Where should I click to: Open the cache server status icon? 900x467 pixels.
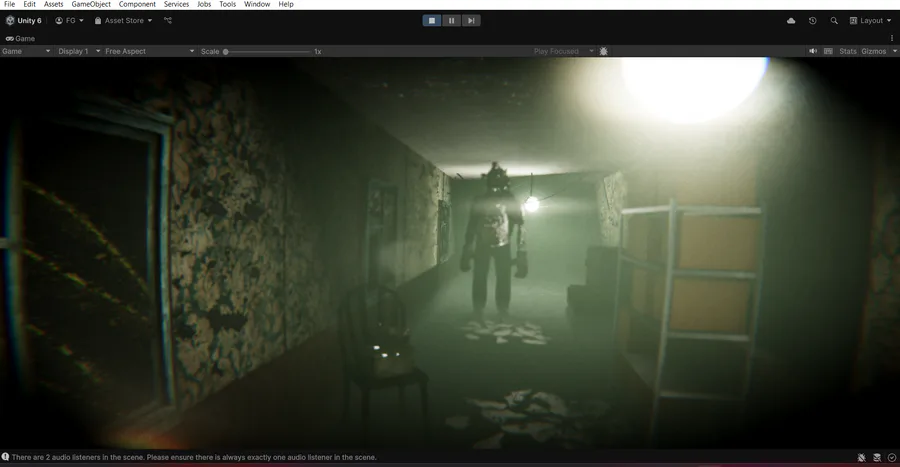coord(877,457)
